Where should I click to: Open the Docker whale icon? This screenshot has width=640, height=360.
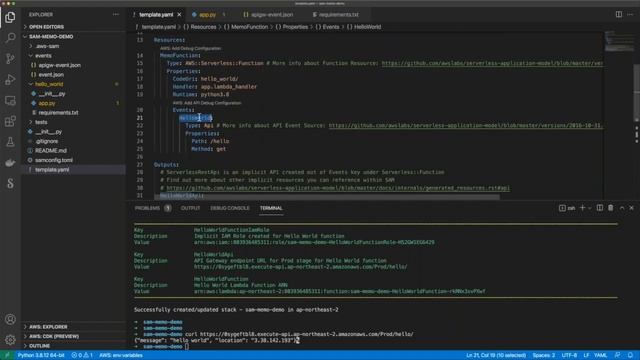pos(10,163)
